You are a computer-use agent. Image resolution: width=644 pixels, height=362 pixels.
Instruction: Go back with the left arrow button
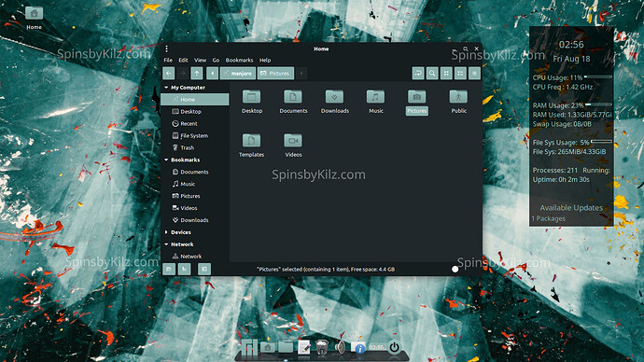(169, 74)
